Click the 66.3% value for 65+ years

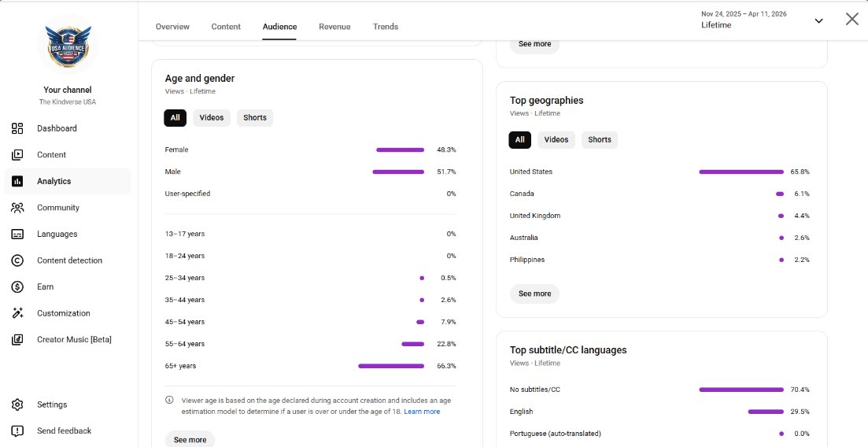(447, 366)
